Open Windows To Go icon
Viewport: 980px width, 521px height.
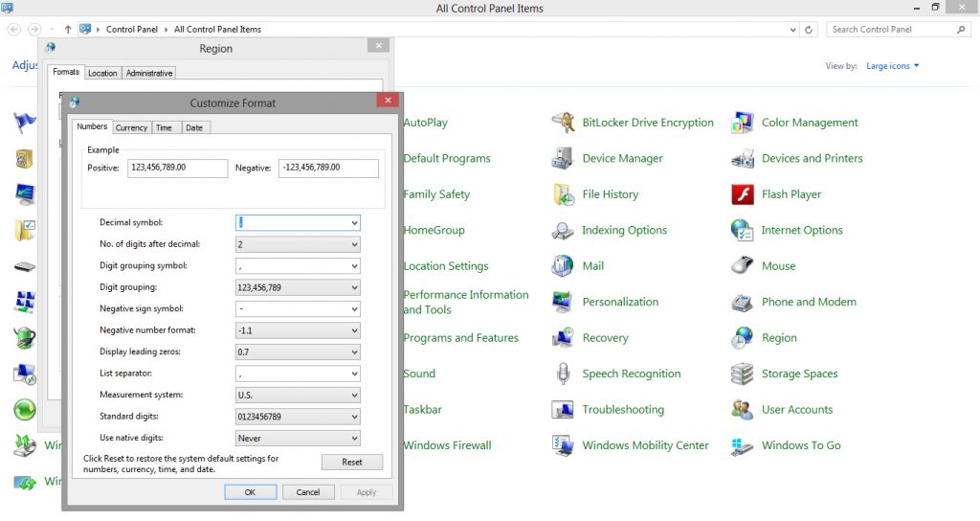[743, 445]
